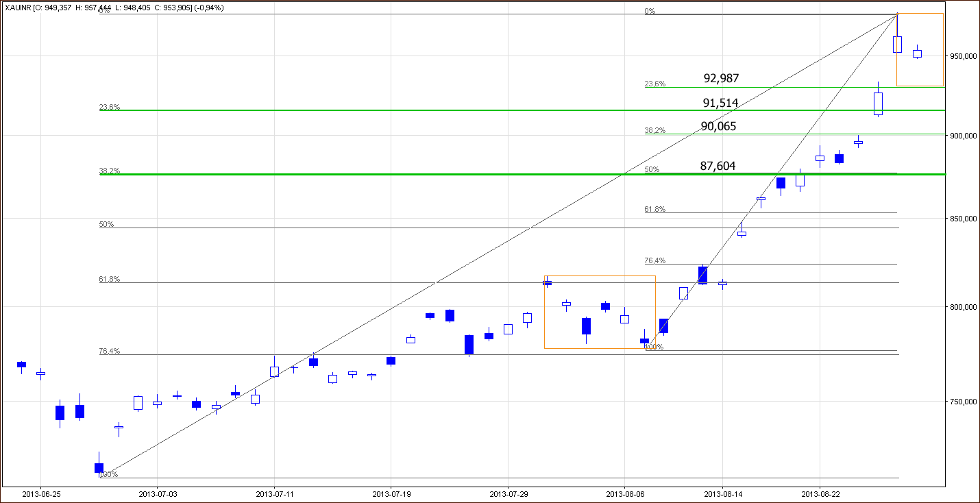Screen dimensions: 980x503
Task: Click the 2013-07-29 date label
Action: tap(508, 493)
